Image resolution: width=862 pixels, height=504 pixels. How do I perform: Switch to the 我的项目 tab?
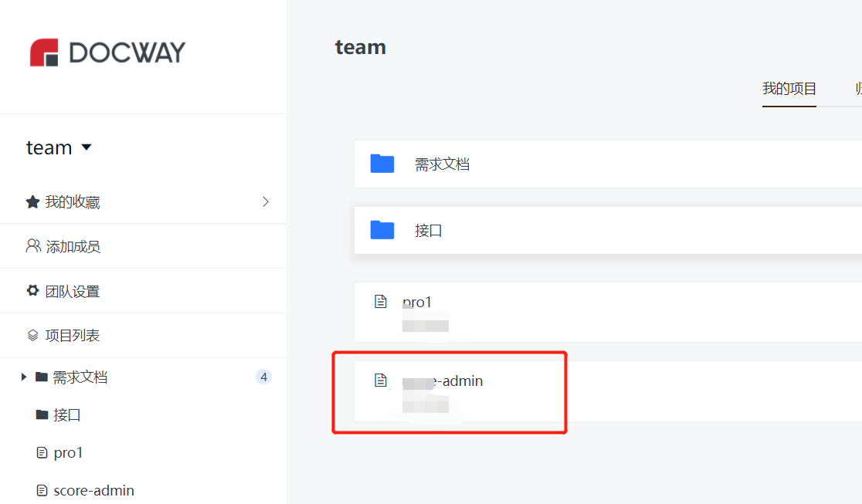tap(789, 88)
